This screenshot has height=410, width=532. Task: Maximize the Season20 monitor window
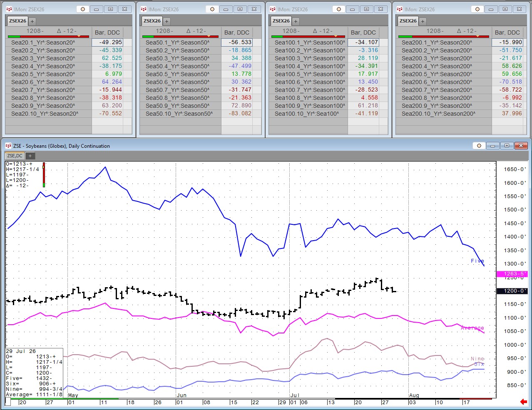click(x=110, y=9)
